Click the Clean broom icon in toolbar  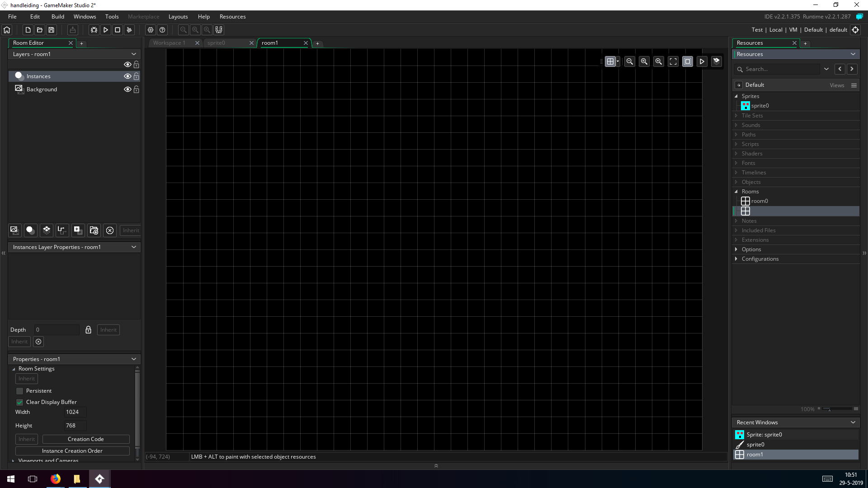pos(129,30)
